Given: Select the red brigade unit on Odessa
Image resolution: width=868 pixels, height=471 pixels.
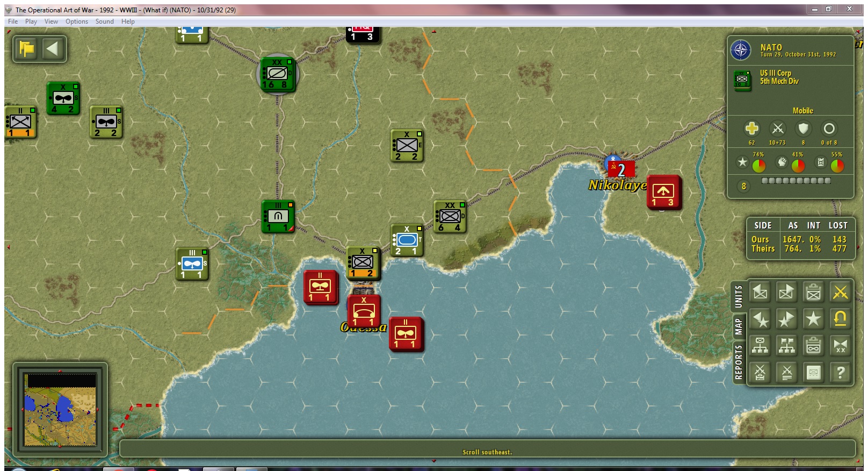Looking at the screenshot, I should [364, 311].
